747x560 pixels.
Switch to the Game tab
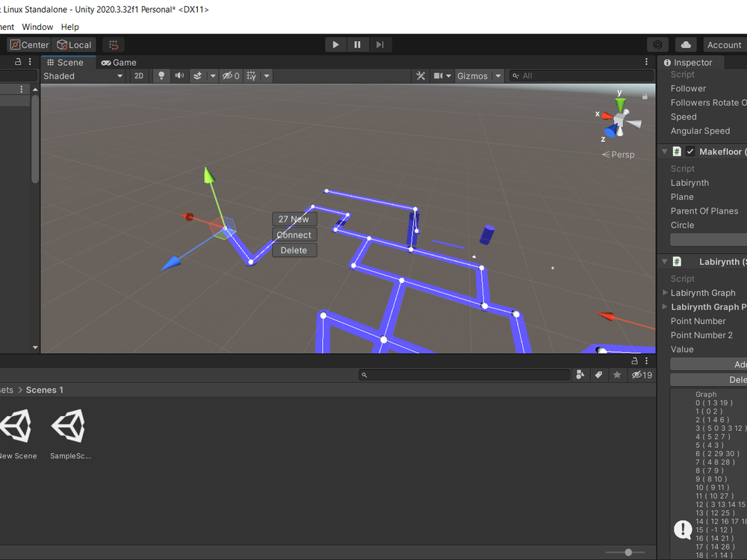point(119,62)
